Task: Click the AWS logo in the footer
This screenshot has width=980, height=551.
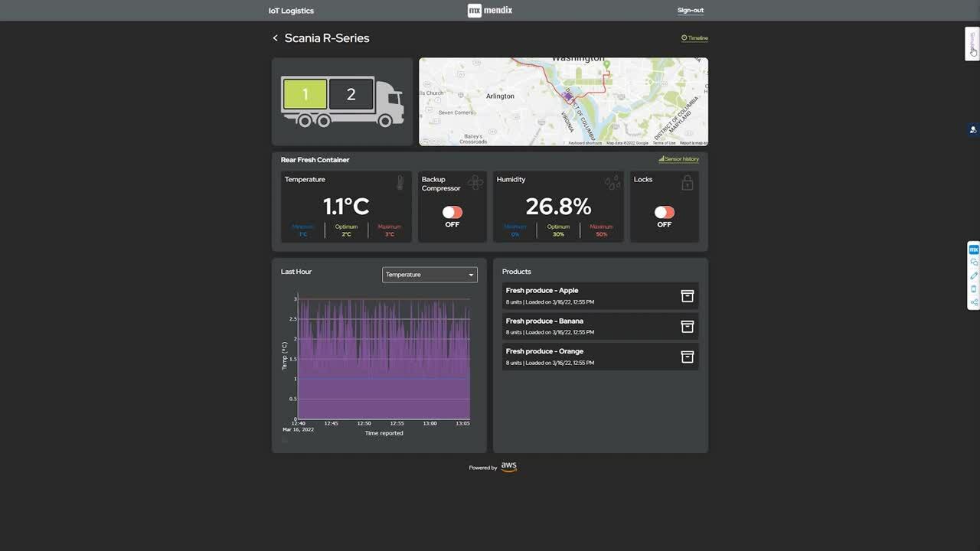Action: 509,467
